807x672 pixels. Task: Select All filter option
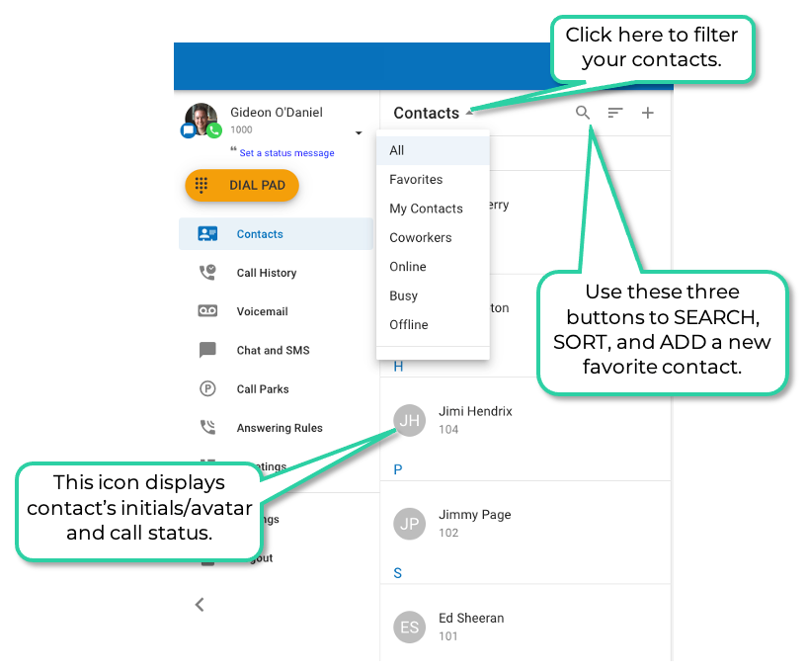433,150
